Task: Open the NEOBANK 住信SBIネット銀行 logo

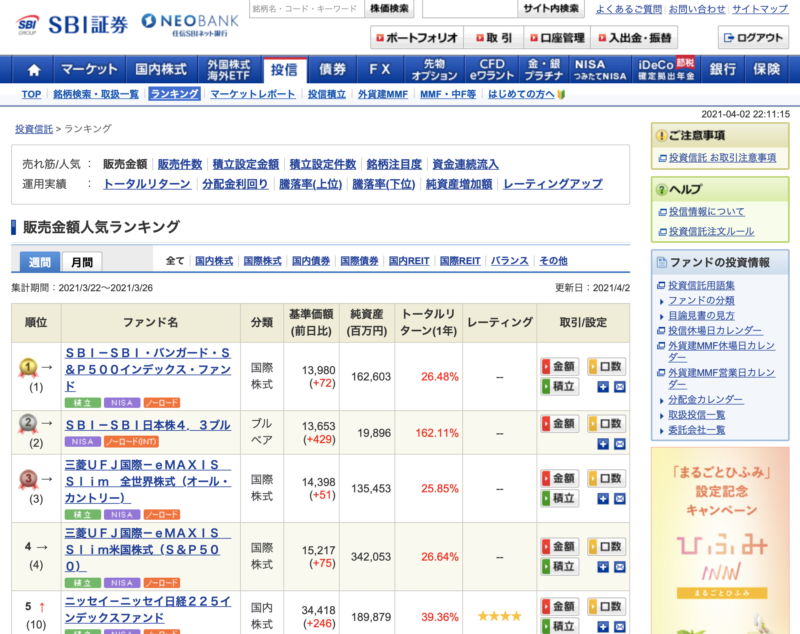Action: pos(190,24)
